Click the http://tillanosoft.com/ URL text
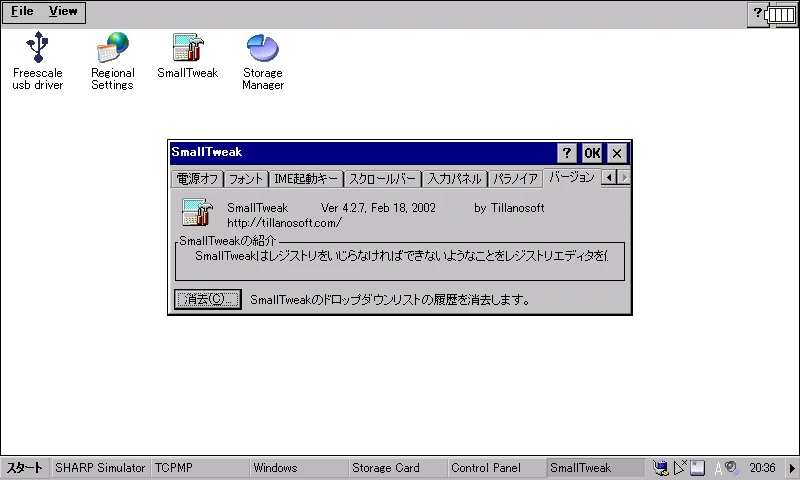Image resolution: width=800 pixels, height=480 pixels. (x=284, y=223)
